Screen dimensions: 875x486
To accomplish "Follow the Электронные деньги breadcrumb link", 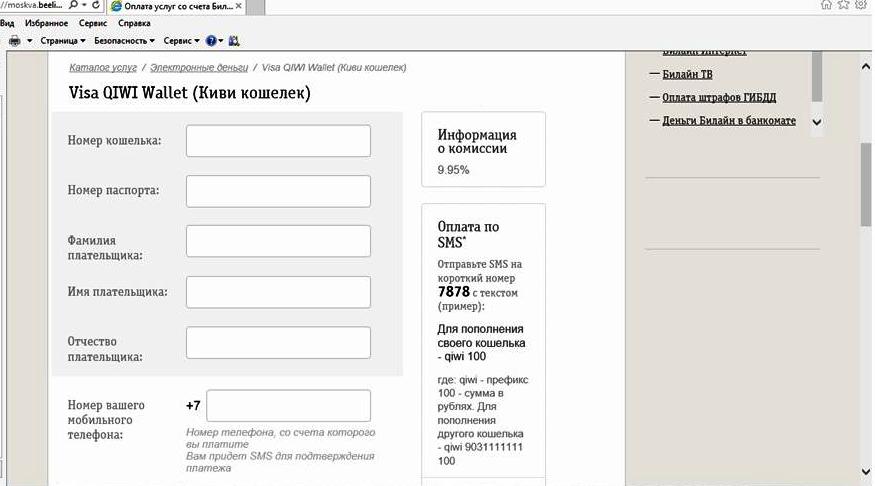I will point(200,67).
